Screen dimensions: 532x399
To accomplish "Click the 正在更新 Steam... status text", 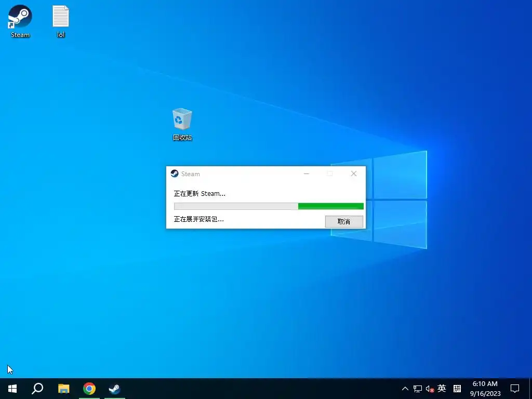I will [199, 194].
